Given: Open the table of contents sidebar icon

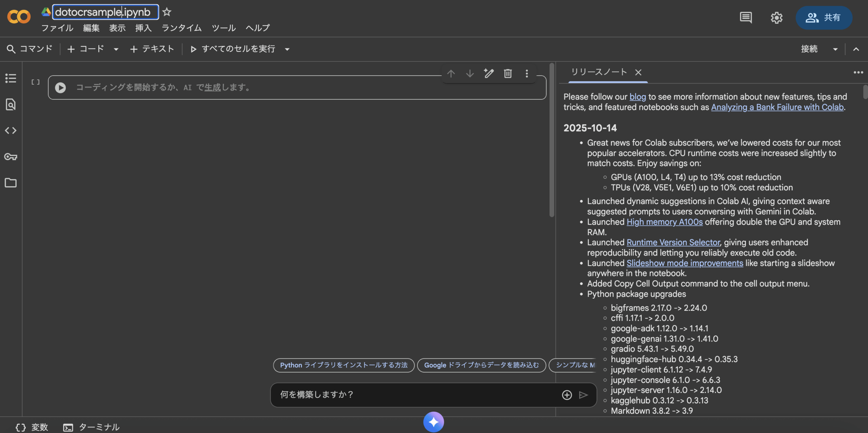Looking at the screenshot, I should pos(11,78).
